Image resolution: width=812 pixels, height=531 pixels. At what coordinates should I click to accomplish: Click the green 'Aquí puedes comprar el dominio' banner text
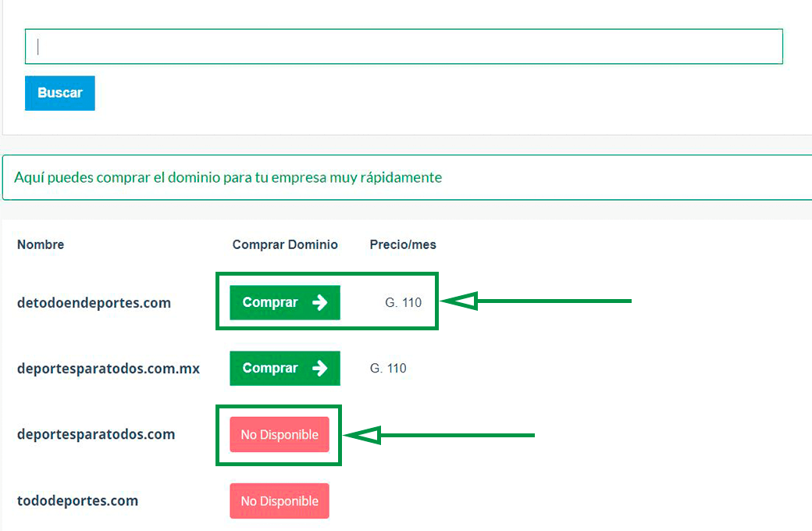228,178
